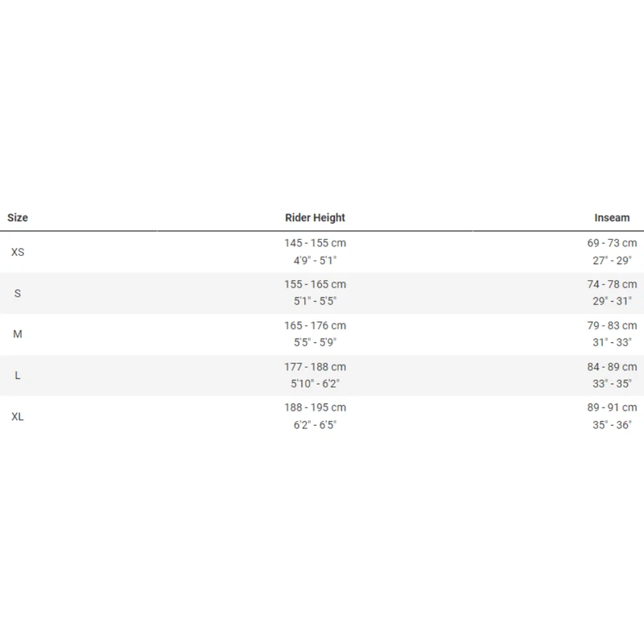Click the 188 - 195 cm height value
This screenshot has width=644, height=644.
pos(315,407)
